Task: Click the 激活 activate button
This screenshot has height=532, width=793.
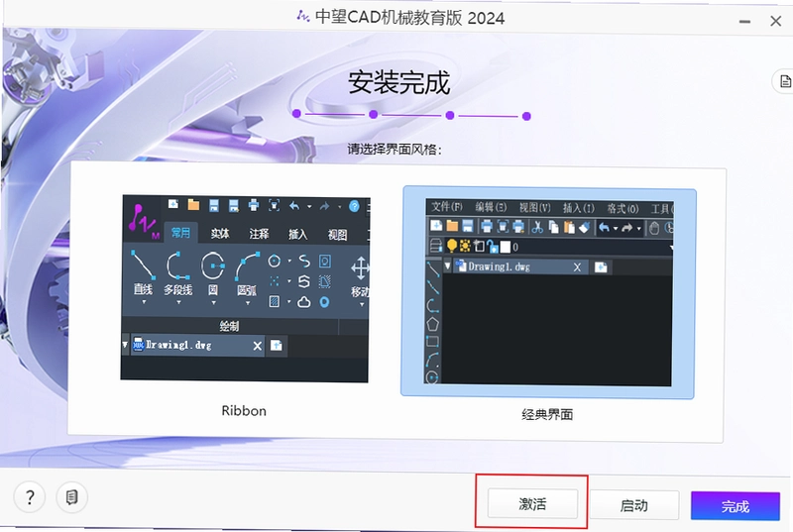Action: (x=532, y=503)
